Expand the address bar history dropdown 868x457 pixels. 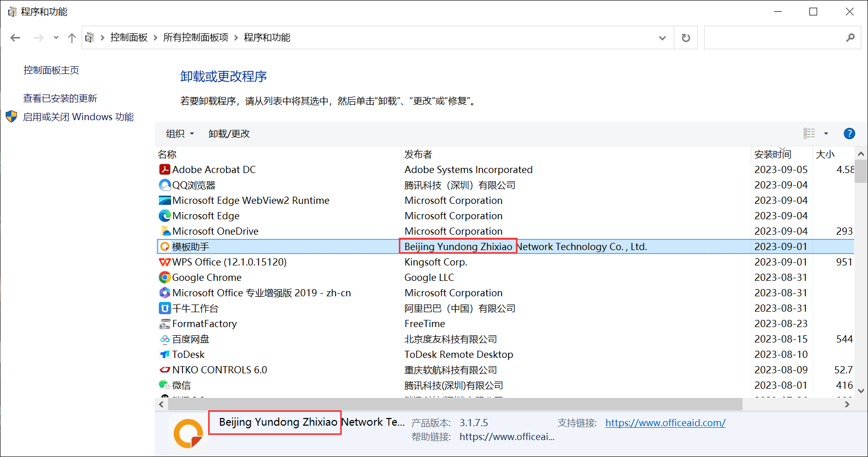[x=662, y=37]
